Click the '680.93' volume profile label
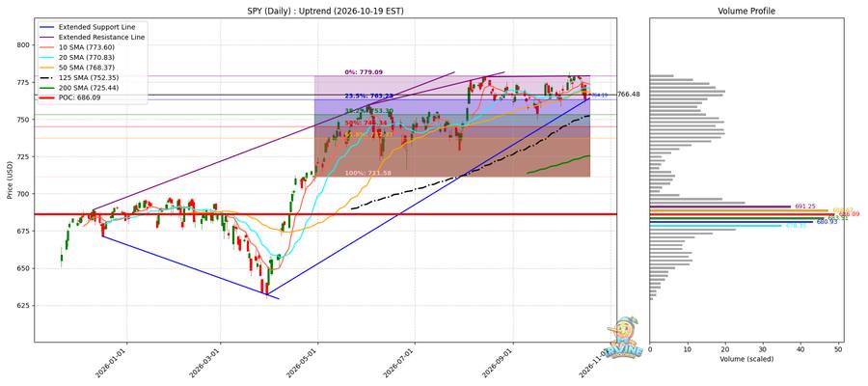868x386 pixels. pyautogui.click(x=827, y=222)
